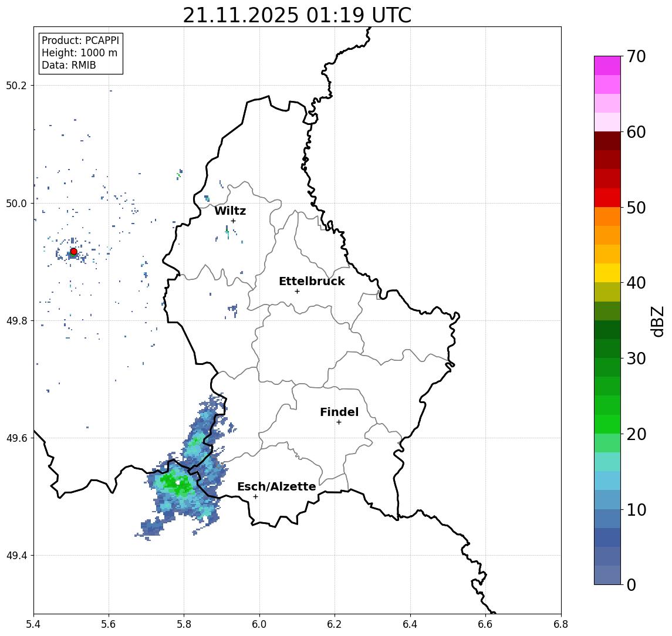Select the Findel label

[x=339, y=412]
